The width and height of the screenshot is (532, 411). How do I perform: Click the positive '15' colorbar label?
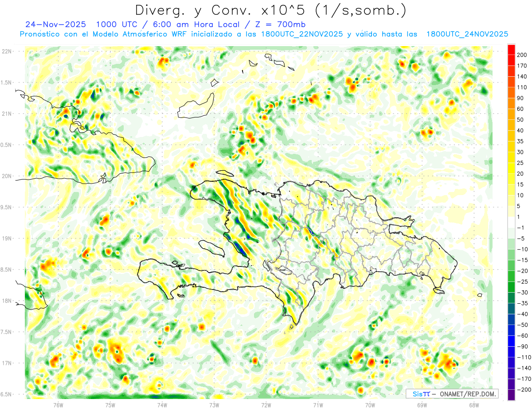click(520, 184)
